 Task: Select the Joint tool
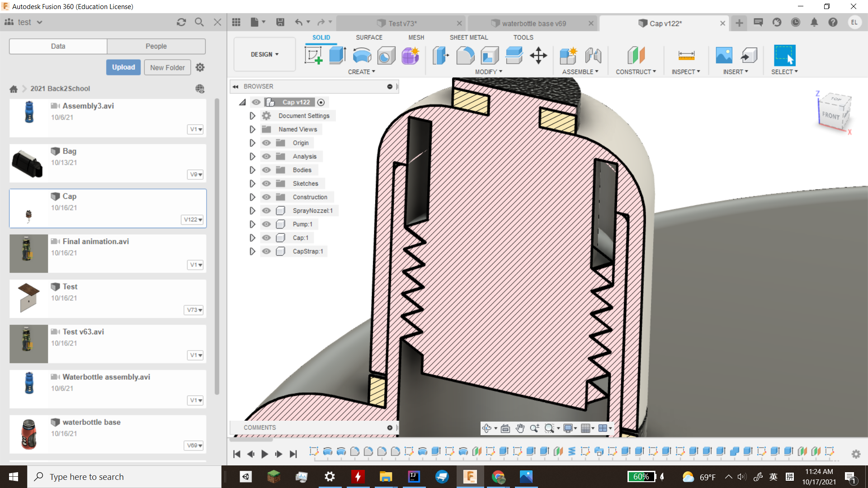(x=594, y=56)
